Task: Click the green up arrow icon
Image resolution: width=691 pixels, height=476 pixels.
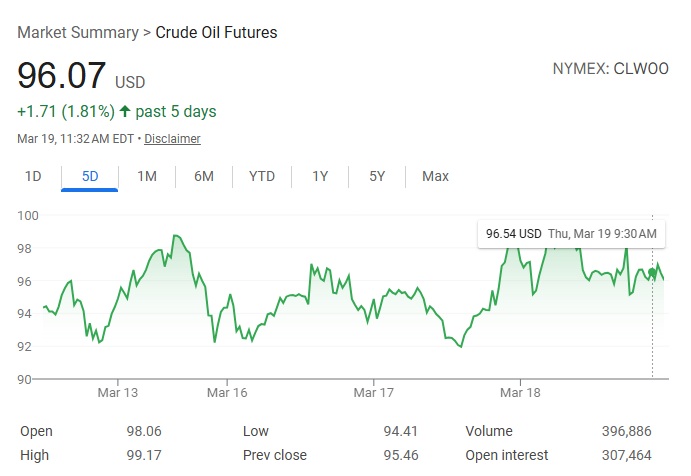Action: 124,111
